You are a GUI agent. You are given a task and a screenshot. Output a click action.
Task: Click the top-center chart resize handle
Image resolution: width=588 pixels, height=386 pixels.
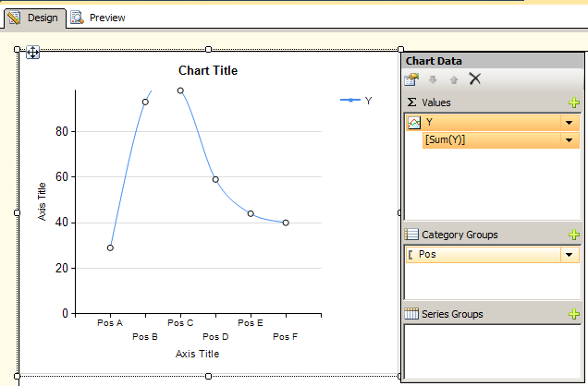[x=209, y=50]
